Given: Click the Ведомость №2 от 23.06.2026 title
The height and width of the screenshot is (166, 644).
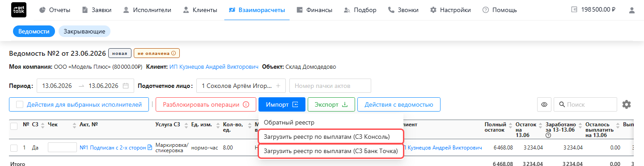Looking at the screenshot, I should pyautogui.click(x=57, y=54).
